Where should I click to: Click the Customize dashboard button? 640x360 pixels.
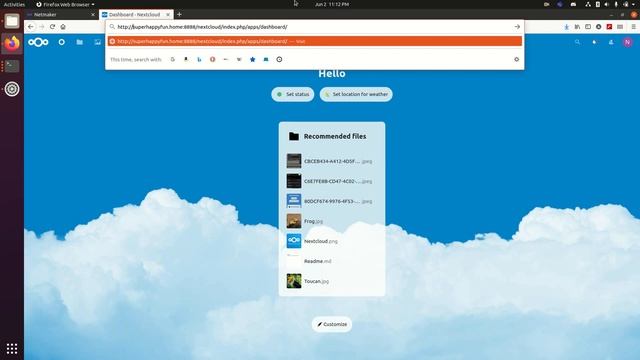coord(332,324)
